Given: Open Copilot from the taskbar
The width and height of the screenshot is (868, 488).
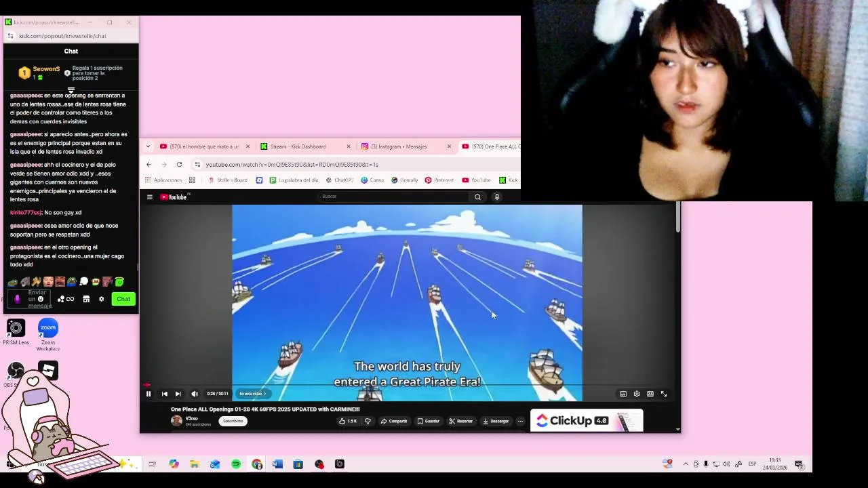Looking at the screenshot, I should pyautogui.click(x=174, y=464).
